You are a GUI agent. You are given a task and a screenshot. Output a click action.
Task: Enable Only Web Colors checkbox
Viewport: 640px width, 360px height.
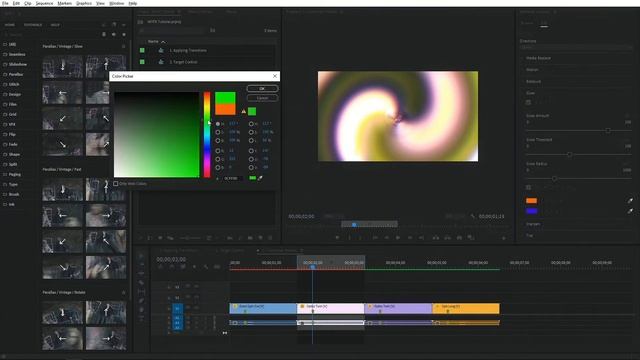click(116, 184)
